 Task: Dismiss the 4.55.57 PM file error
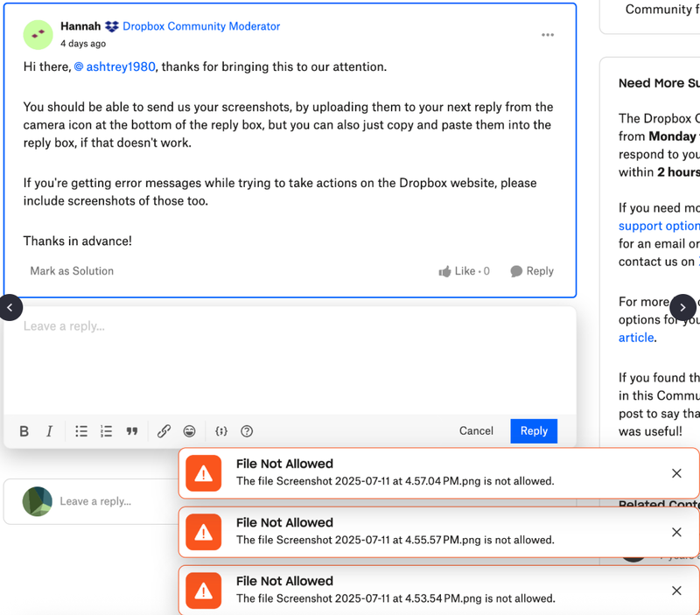(x=676, y=532)
